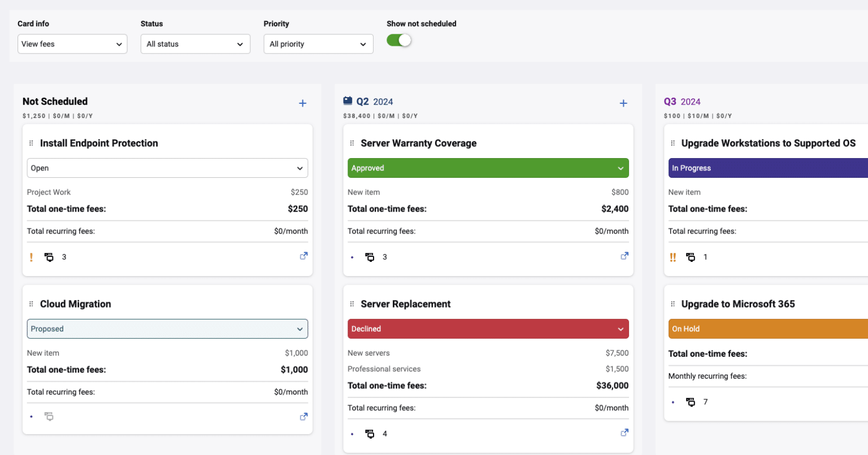Click the hardware assets icon on Server Replacement card

(370, 434)
